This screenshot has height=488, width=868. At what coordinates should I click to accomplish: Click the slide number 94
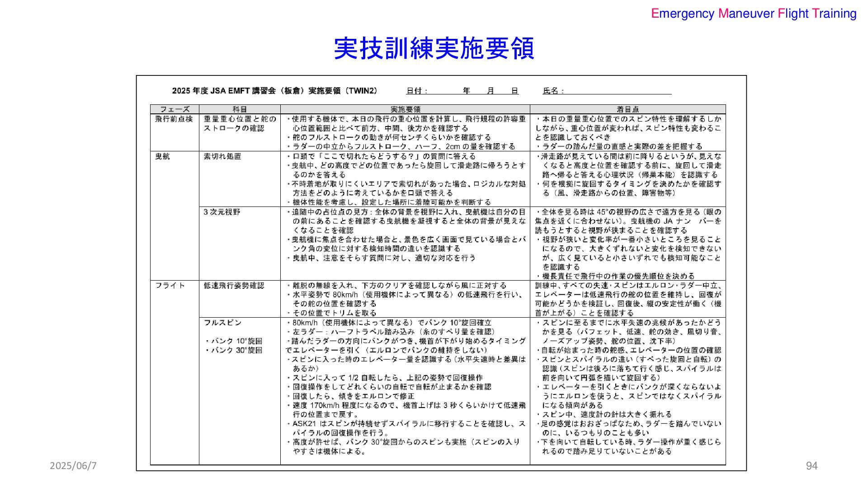[x=812, y=466]
